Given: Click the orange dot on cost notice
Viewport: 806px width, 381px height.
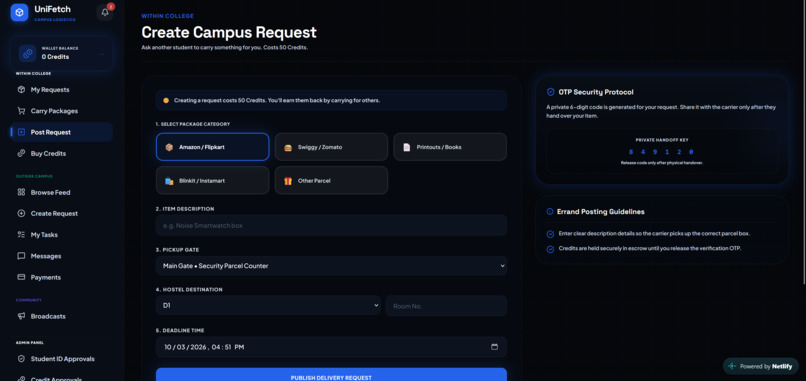Looking at the screenshot, I should tap(166, 100).
